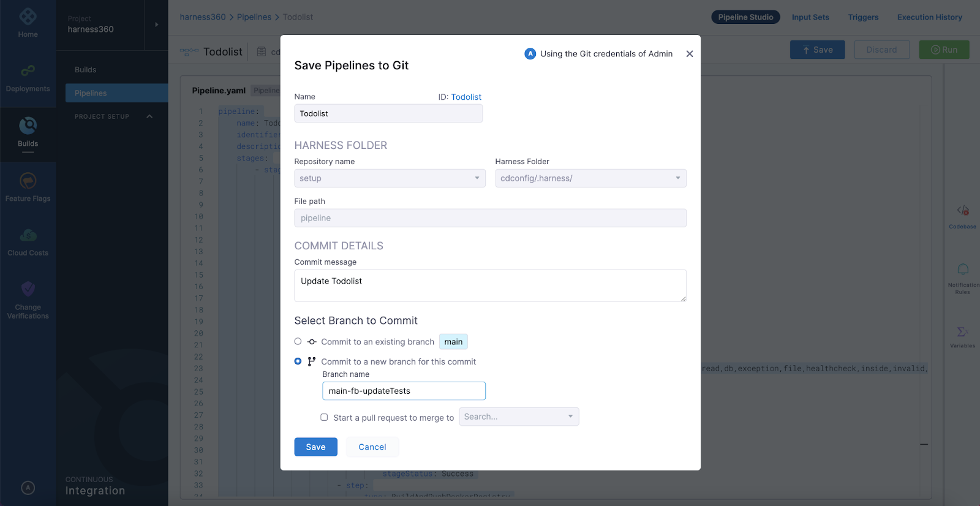
Task: Open the Cloud Costs module icon
Action: tap(28, 235)
